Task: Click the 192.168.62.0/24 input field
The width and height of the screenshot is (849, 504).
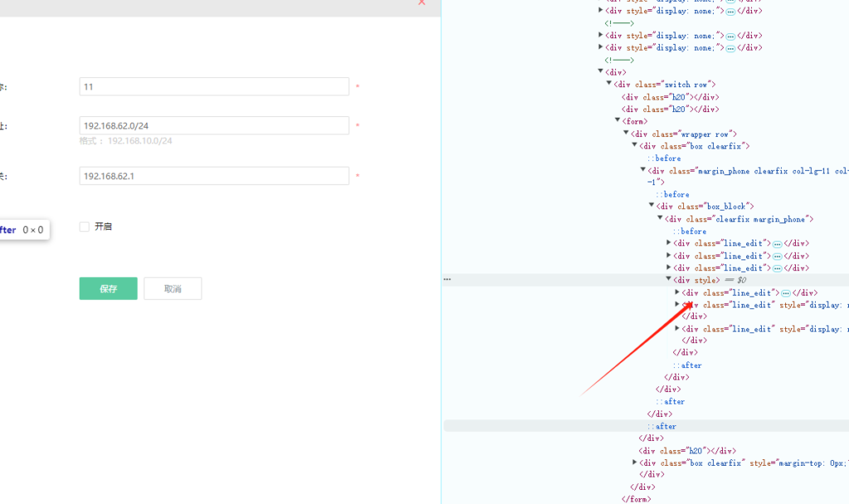Action: [214, 126]
